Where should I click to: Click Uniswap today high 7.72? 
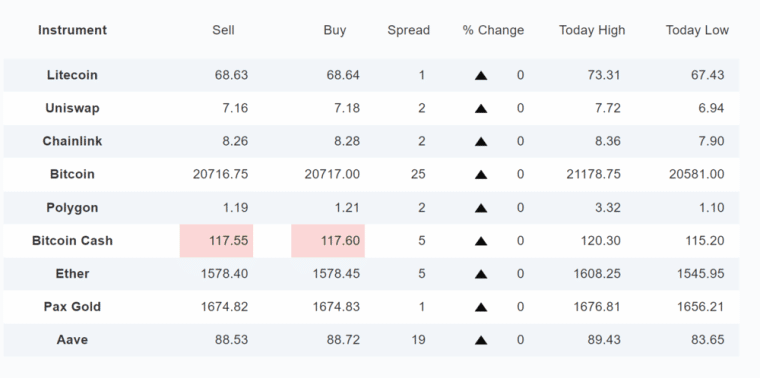tap(608, 108)
